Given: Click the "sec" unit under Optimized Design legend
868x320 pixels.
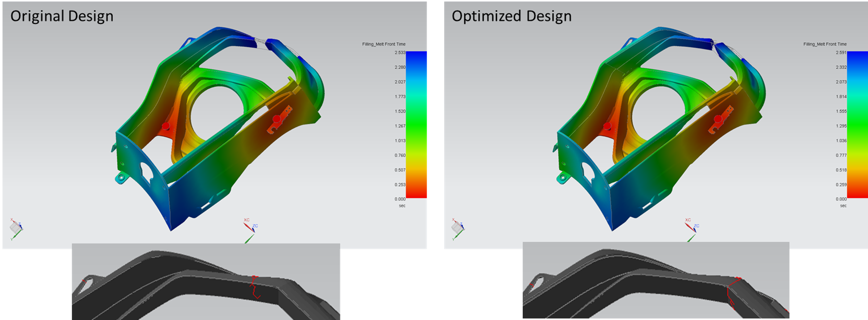Looking at the screenshot, I should [843, 206].
